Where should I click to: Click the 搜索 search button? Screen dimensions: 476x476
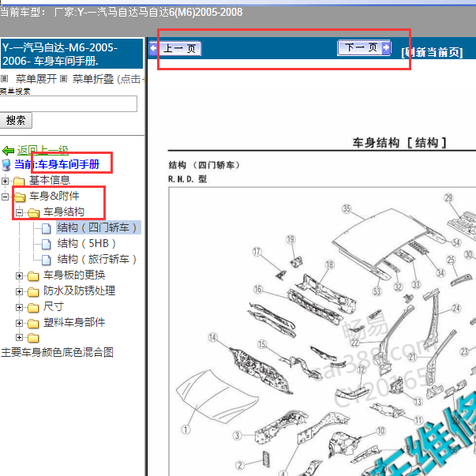pos(16,121)
